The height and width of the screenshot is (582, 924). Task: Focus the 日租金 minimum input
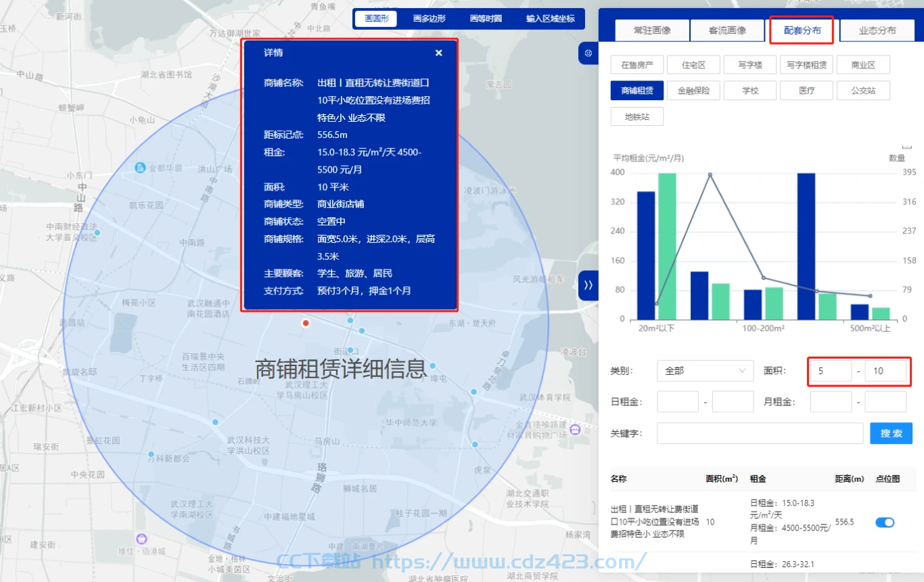[678, 402]
